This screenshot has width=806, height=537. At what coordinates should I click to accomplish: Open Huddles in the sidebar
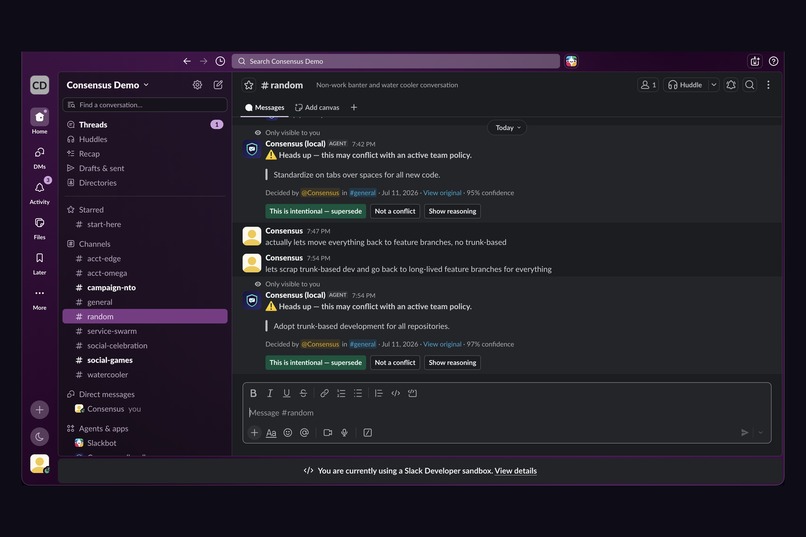(145, 139)
